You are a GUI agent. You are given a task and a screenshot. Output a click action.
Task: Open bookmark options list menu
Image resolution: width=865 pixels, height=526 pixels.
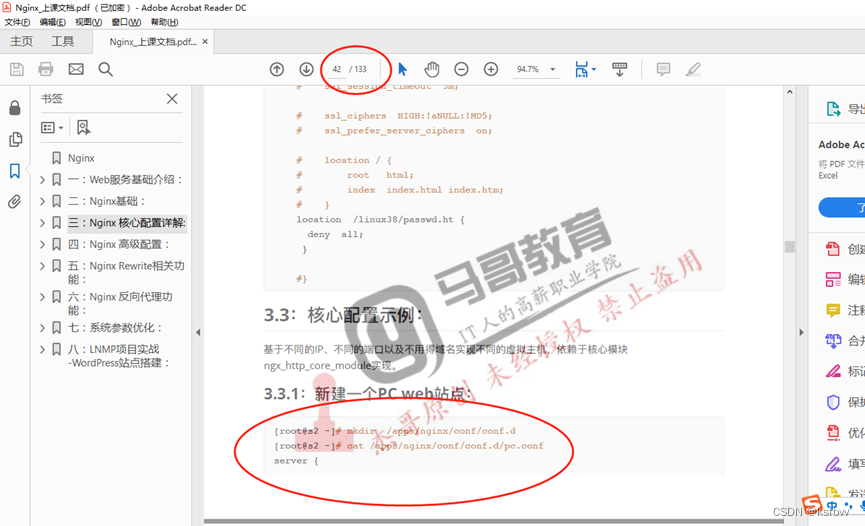click(52, 127)
